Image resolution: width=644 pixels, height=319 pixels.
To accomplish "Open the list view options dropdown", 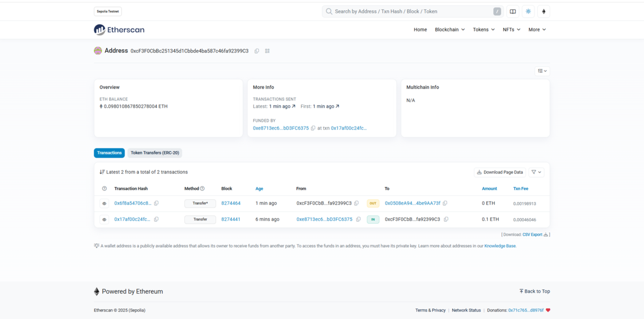I will point(542,71).
